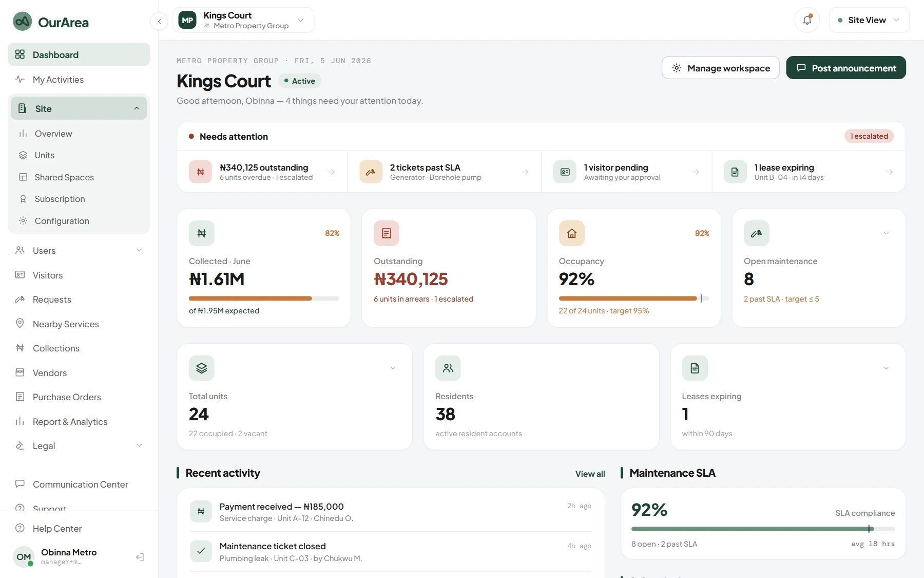Viewport: 924px width, 578px height.
Task: Click the MP workspace avatar badge
Action: (187, 20)
